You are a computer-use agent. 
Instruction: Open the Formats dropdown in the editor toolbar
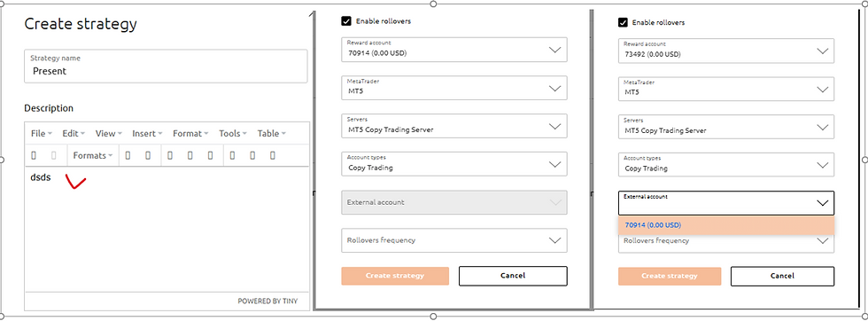tap(93, 156)
